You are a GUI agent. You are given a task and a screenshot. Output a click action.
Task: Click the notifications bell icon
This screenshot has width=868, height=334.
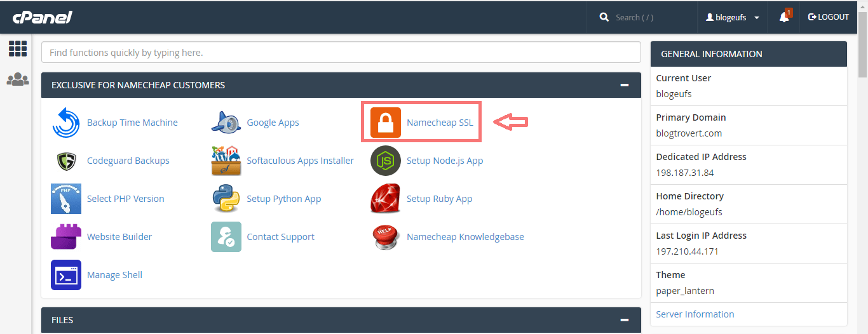784,17
